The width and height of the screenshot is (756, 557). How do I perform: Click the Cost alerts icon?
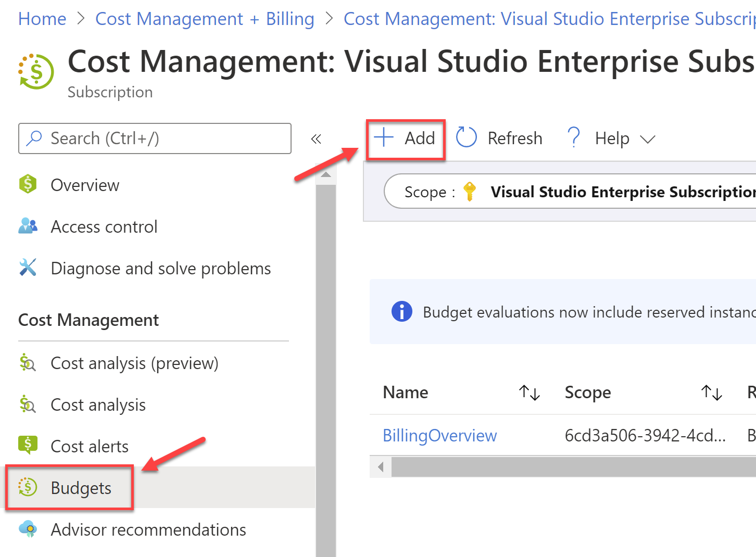pos(28,446)
